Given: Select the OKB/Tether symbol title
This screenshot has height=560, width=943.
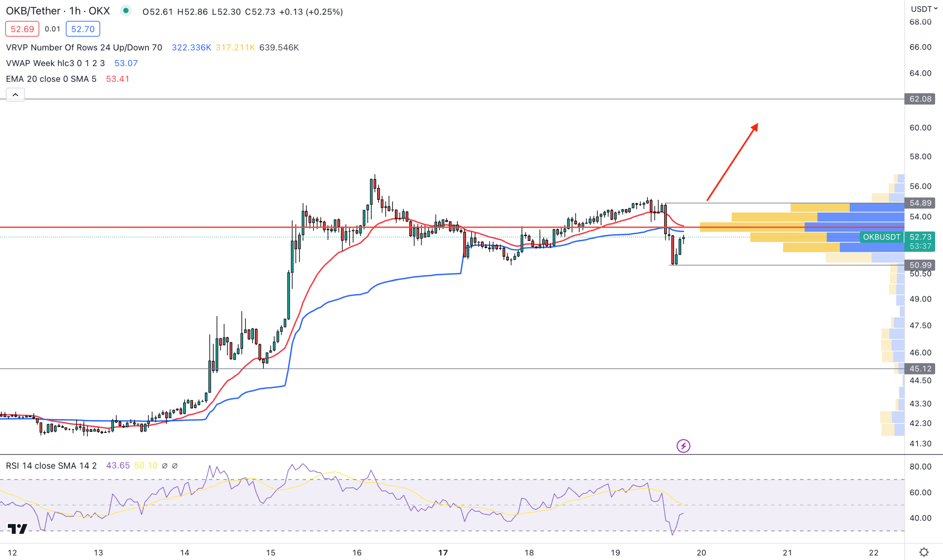Looking at the screenshot, I should [58, 11].
